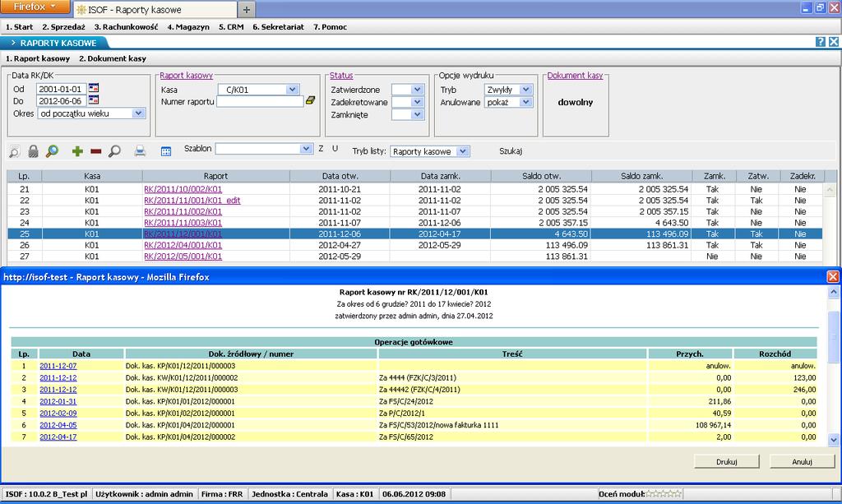Open the 3. Rachunkowość menu
842x504 pixels.
[126, 27]
